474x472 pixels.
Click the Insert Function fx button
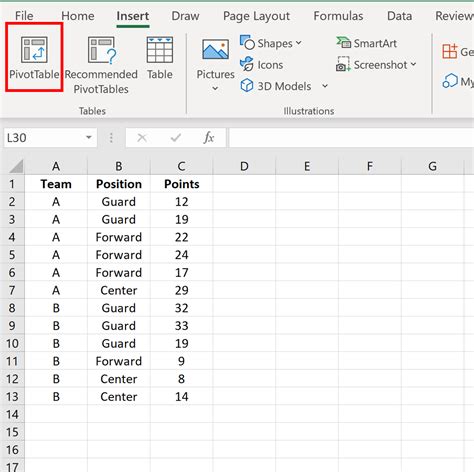(x=209, y=138)
